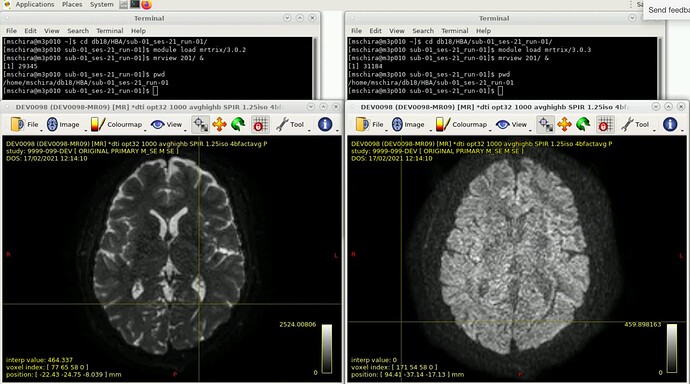Open Help menu in left Terminal
The width and height of the screenshot is (690, 384).
[138, 31]
